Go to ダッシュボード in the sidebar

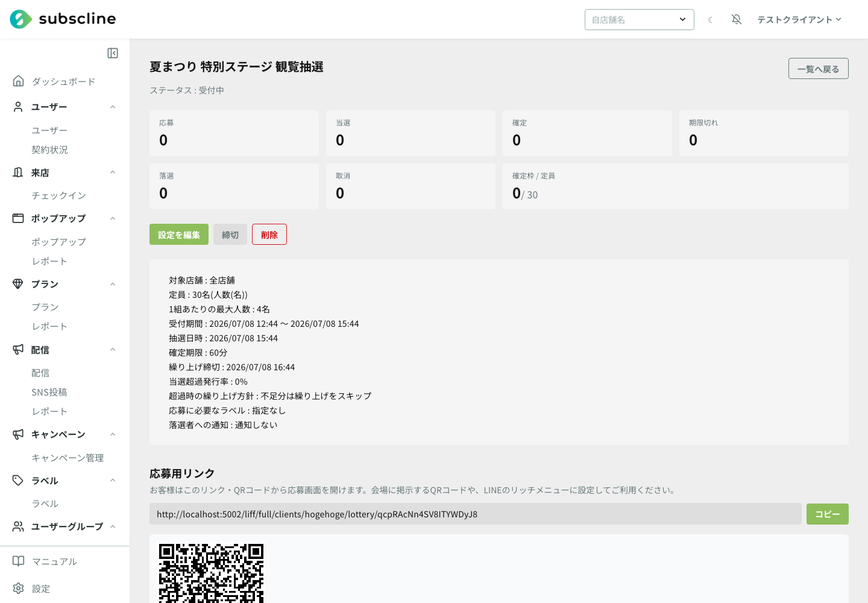click(x=63, y=81)
